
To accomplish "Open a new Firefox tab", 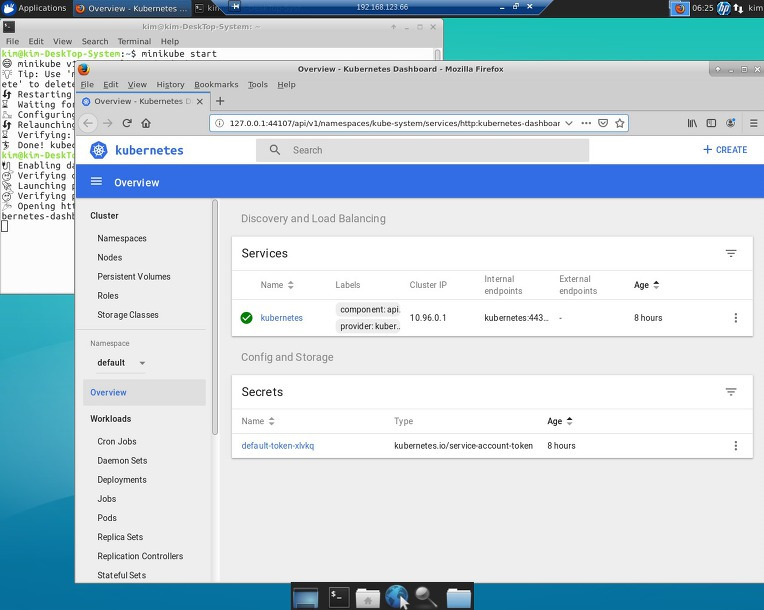I will pos(220,101).
